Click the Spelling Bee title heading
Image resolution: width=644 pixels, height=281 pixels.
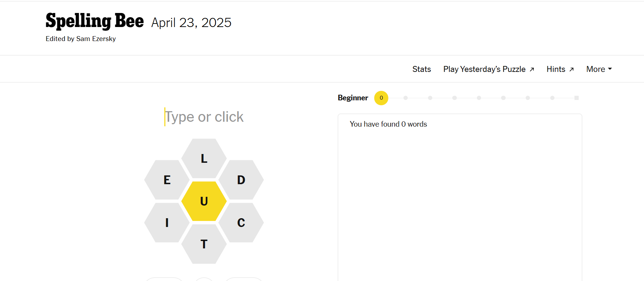click(x=94, y=21)
